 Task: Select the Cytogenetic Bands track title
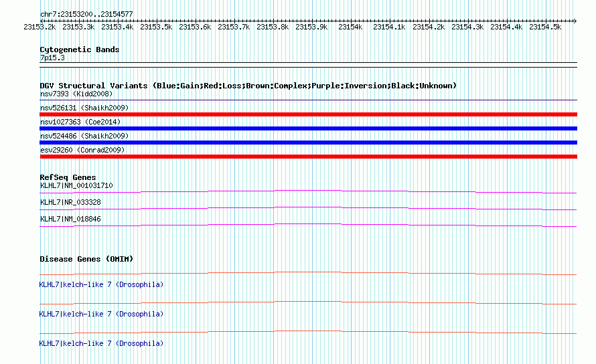click(80, 50)
